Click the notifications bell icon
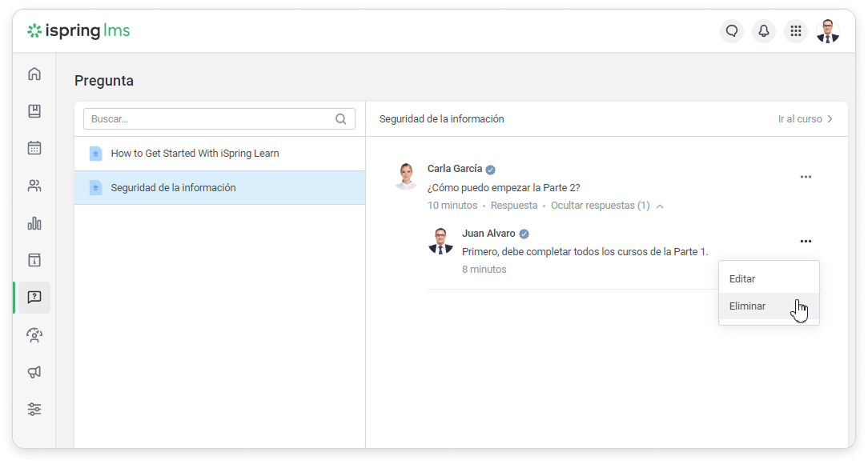This screenshot has width=868, height=464. click(x=763, y=31)
